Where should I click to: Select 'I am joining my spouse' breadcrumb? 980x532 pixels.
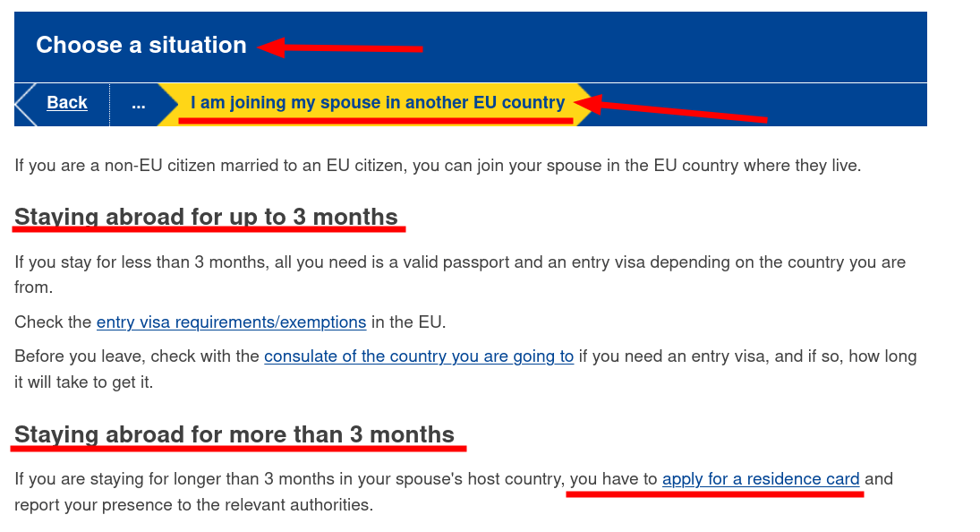click(x=378, y=102)
